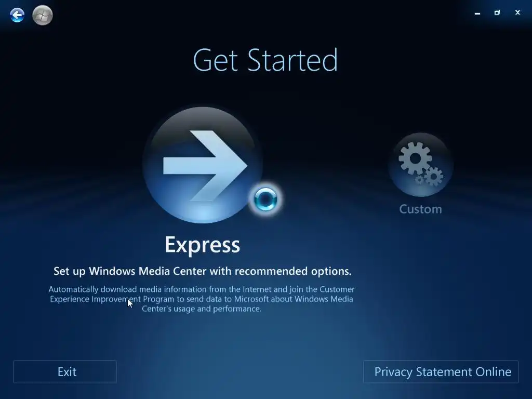Close the Media Center window

tap(517, 13)
